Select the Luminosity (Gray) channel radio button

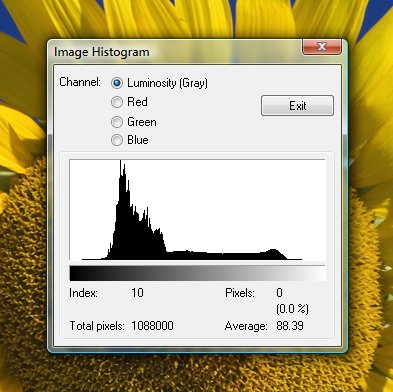[117, 83]
